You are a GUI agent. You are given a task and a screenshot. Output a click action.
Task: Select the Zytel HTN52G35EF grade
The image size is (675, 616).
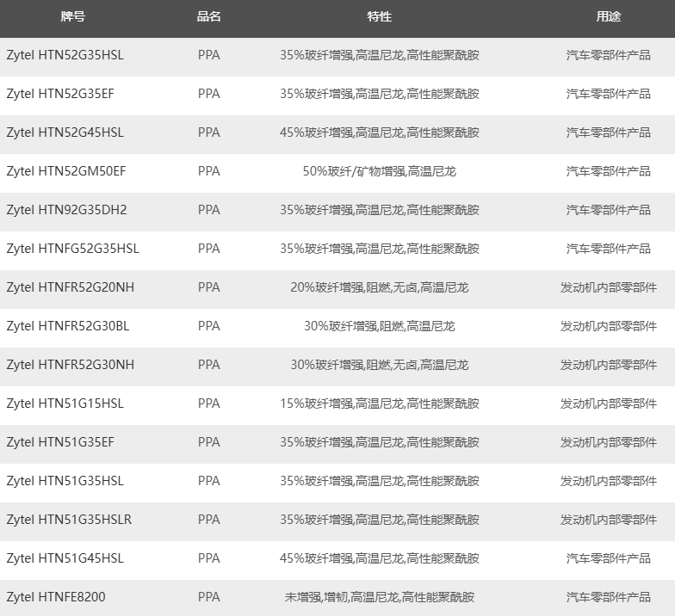(59, 94)
